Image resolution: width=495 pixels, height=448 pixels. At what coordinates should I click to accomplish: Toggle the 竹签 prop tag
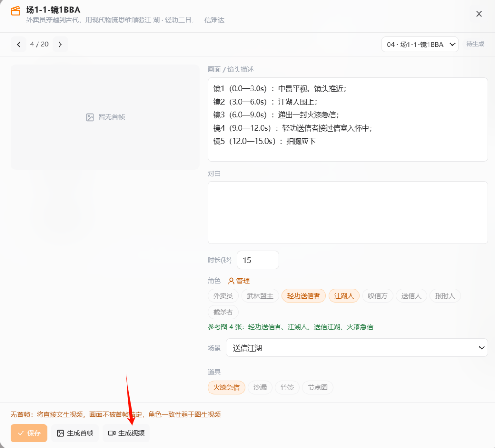(287, 387)
